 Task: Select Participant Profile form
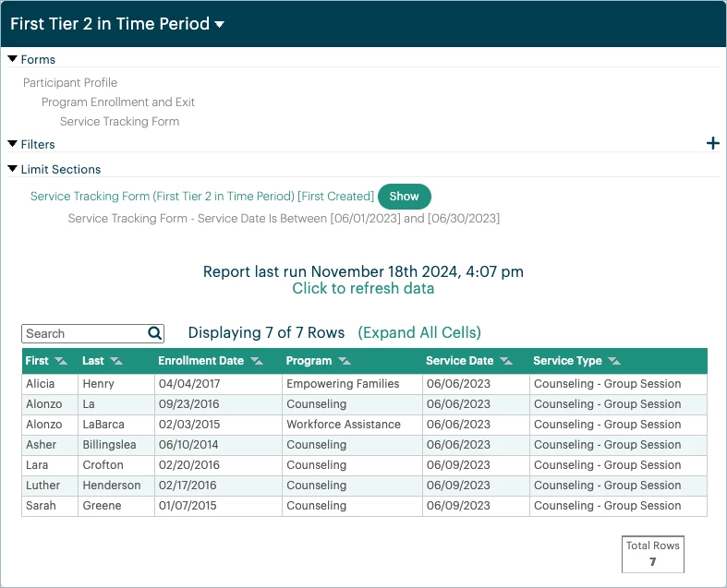pos(70,82)
